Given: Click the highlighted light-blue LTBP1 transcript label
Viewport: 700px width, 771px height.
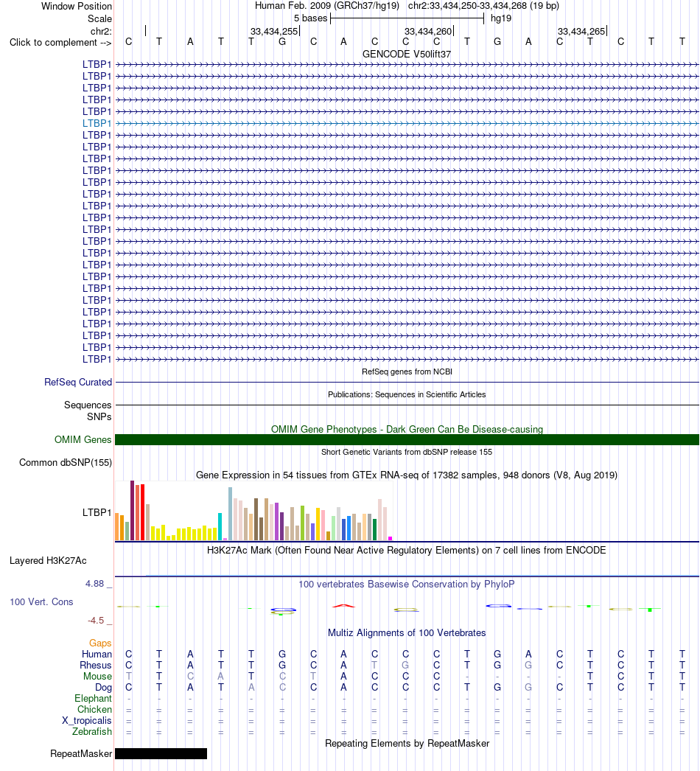Looking at the screenshot, I should [97, 123].
